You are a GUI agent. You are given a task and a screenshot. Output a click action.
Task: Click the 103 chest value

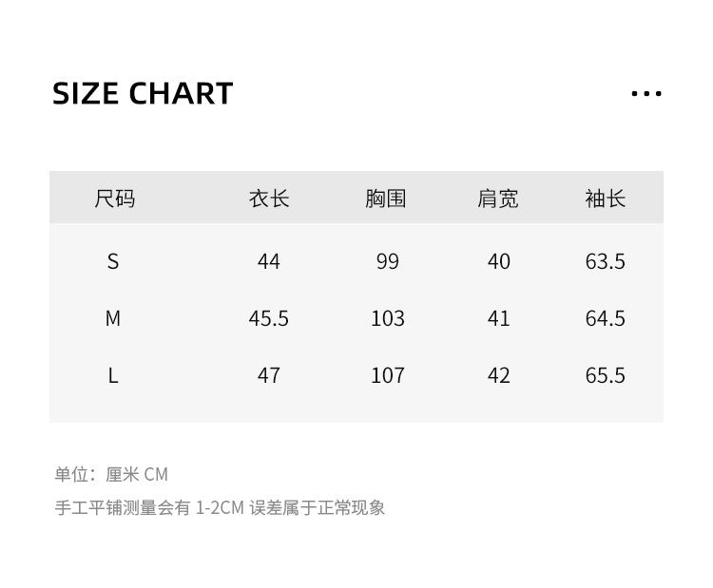pyautogui.click(x=387, y=318)
